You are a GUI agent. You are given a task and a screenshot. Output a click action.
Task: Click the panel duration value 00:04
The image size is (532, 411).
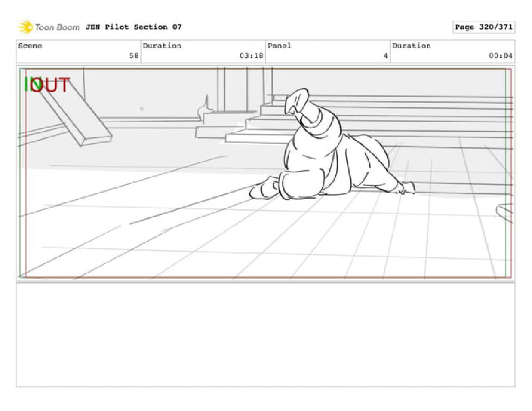[501, 56]
